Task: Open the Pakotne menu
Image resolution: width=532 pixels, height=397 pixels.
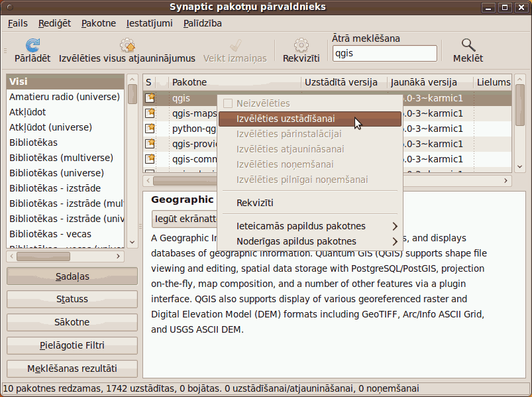Action: 99,23
